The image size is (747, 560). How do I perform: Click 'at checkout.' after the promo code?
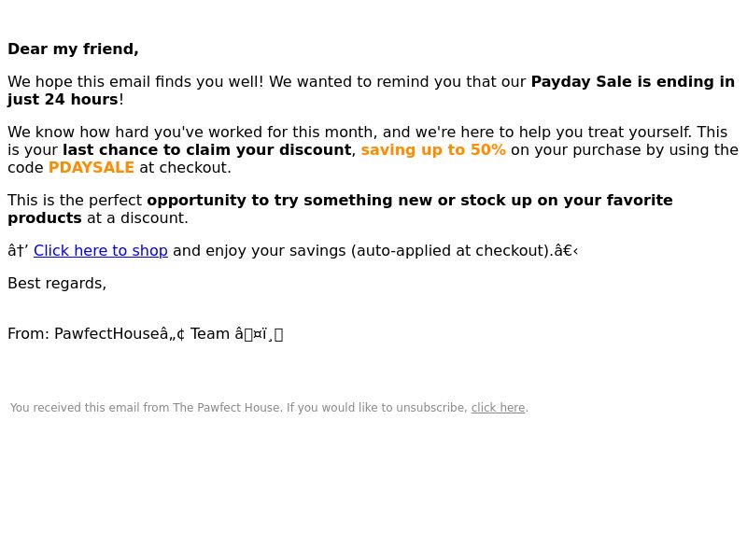click(x=185, y=168)
